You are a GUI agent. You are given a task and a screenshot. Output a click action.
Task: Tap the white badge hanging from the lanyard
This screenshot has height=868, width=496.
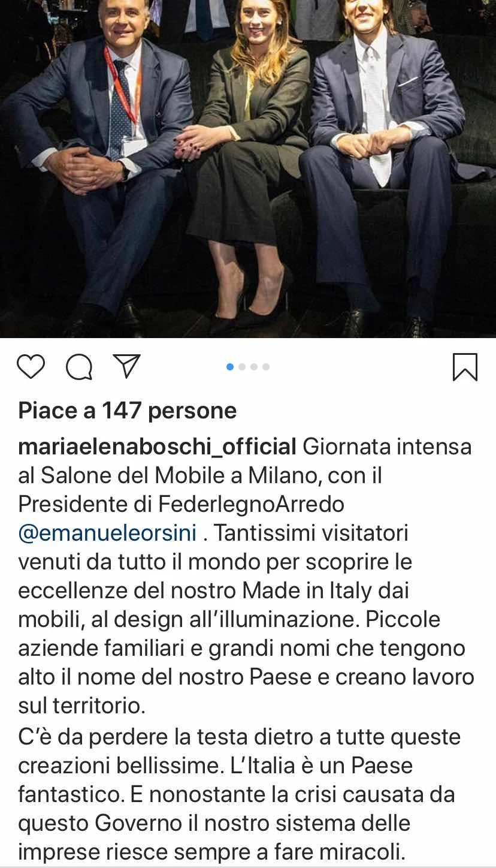point(133,145)
